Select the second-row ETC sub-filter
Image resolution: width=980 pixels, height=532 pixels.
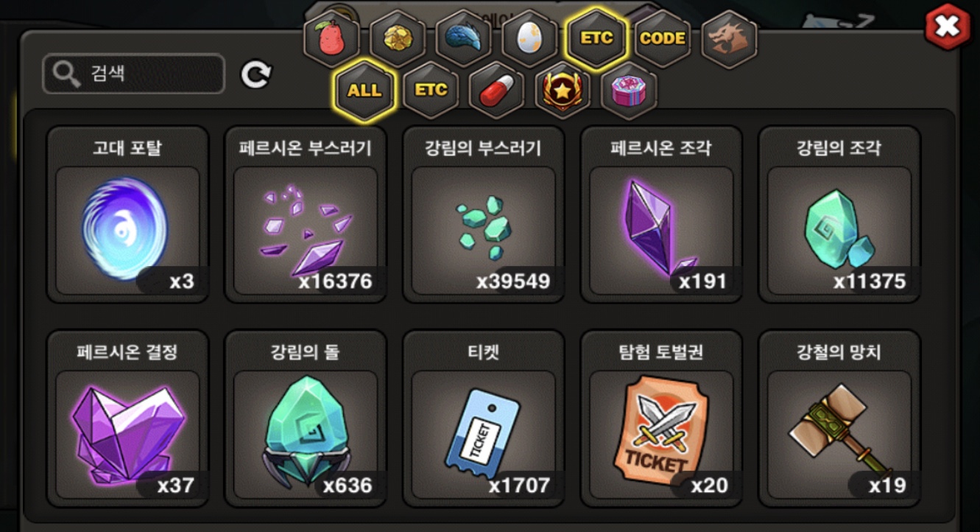tap(431, 91)
